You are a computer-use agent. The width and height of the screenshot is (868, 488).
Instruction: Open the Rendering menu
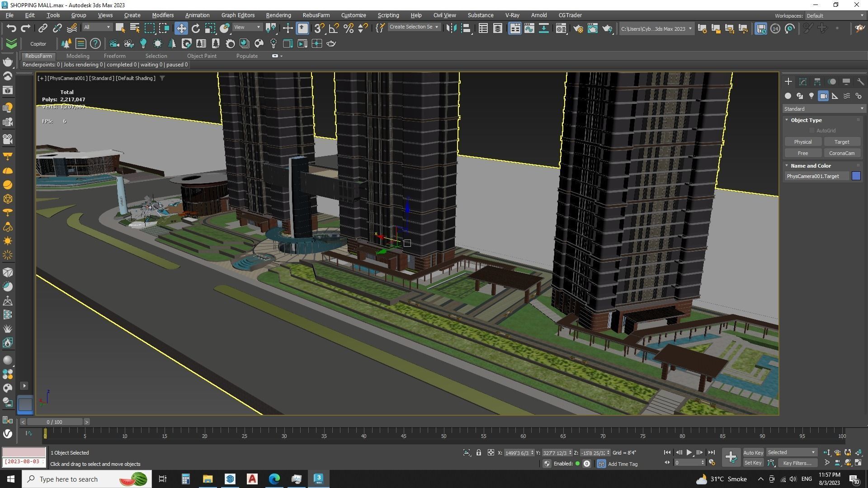[x=278, y=15]
